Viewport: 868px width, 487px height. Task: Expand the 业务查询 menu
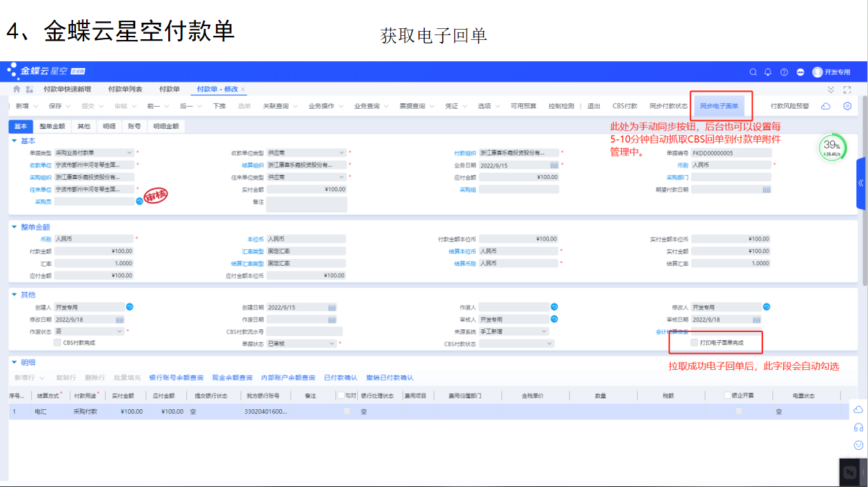(x=372, y=106)
